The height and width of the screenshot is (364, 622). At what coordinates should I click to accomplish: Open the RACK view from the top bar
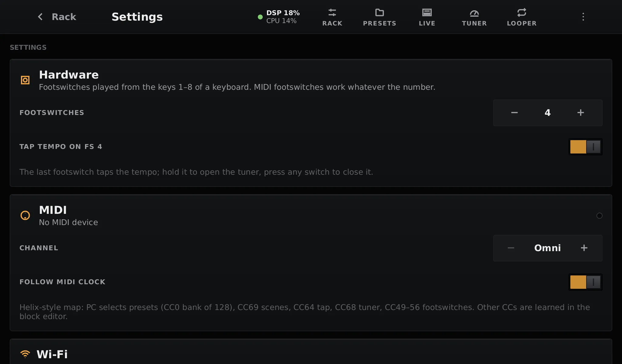332,17
